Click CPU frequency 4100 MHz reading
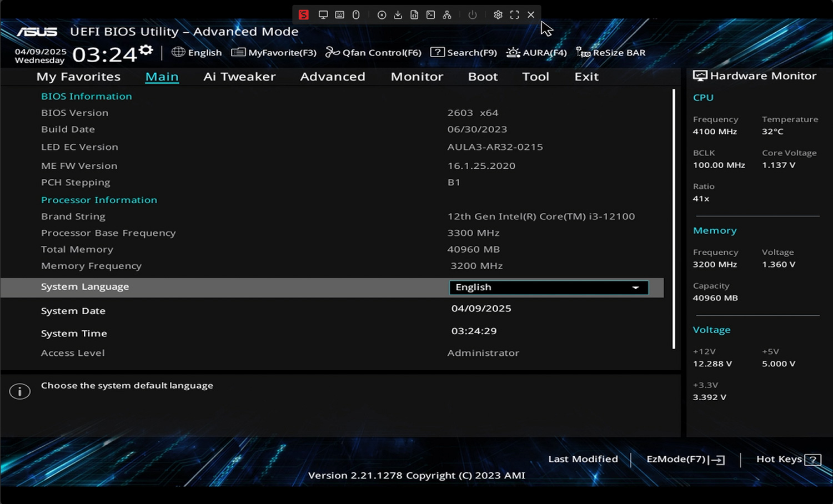The width and height of the screenshot is (833, 504). pos(715,132)
